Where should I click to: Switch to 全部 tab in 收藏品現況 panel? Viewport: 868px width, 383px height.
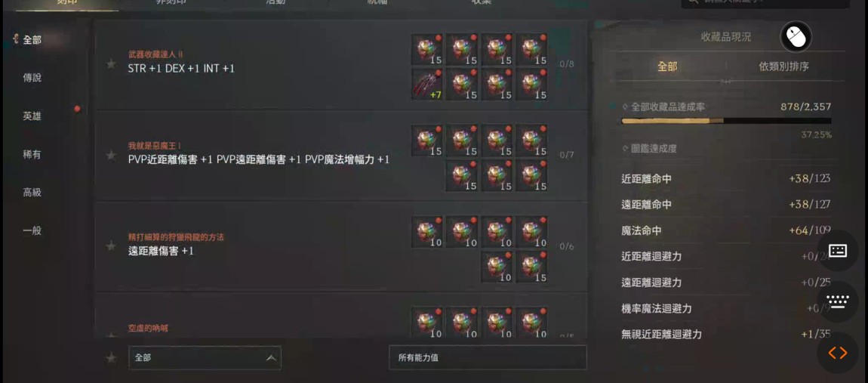(667, 66)
